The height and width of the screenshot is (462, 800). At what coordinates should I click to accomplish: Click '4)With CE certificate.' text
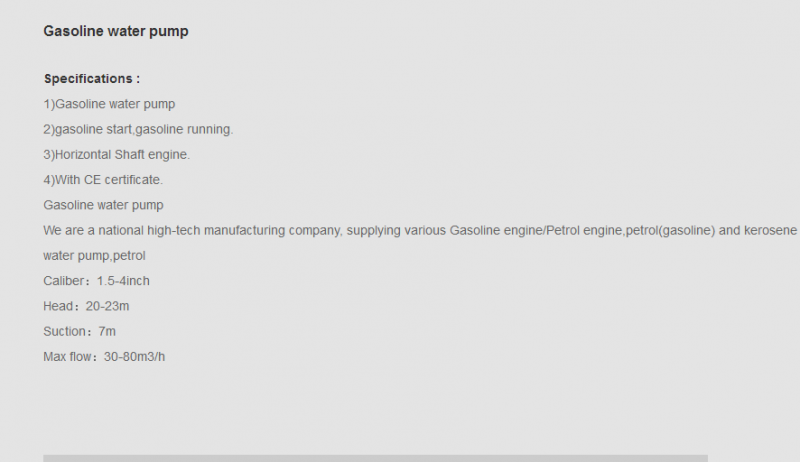[103, 180]
